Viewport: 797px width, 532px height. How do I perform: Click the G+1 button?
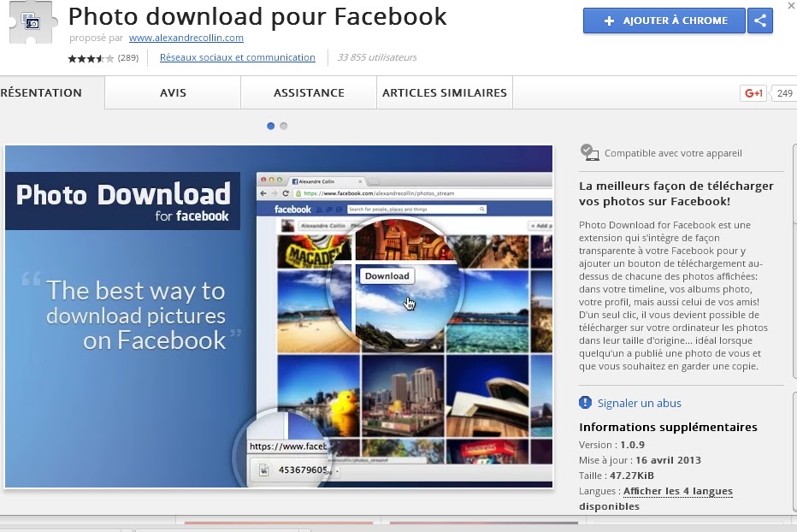click(x=753, y=93)
